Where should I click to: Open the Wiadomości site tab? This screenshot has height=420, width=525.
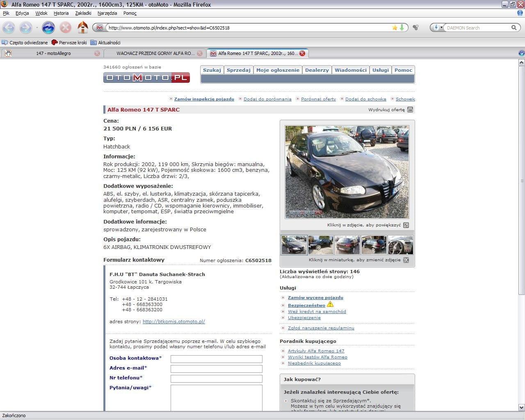tap(351, 70)
